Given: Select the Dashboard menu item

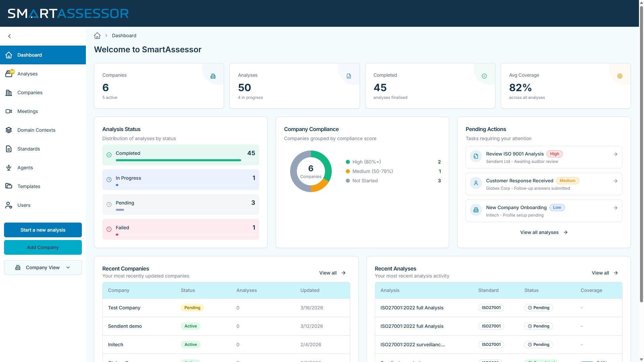Looking at the screenshot, I should [30, 55].
